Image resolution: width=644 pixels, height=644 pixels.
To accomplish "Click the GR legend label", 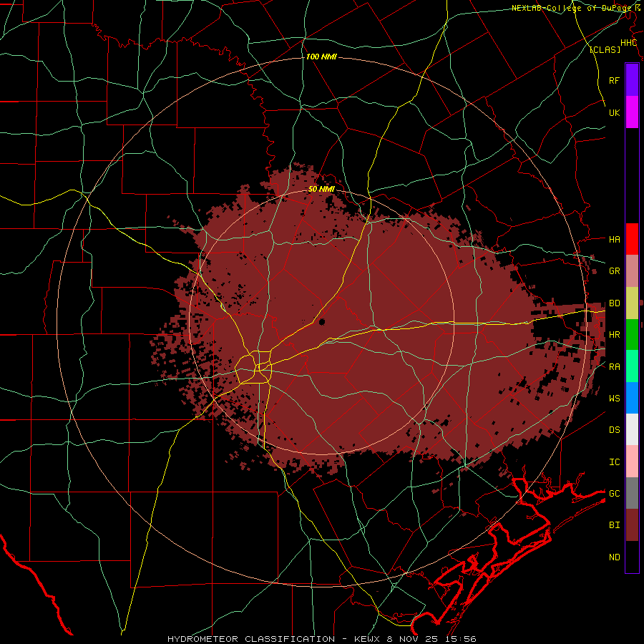I will point(614,271).
